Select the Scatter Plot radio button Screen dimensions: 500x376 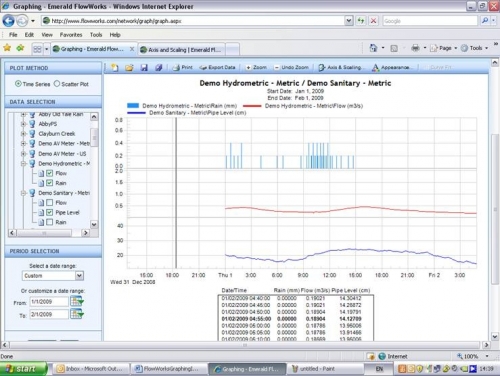57,84
